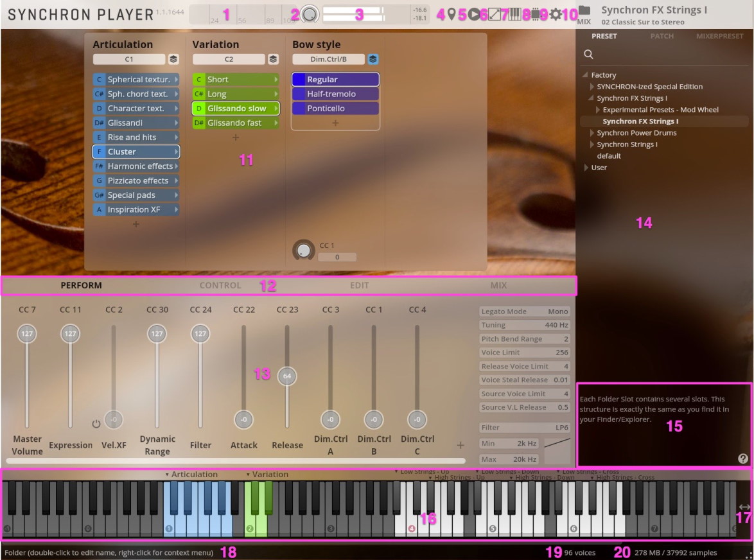The image size is (754, 560).
Task: Click the Master Volume fader handle
Action: pos(27,333)
